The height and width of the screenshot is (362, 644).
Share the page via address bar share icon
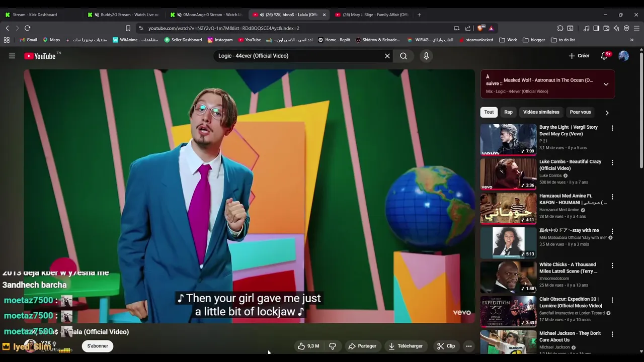tap(468, 28)
